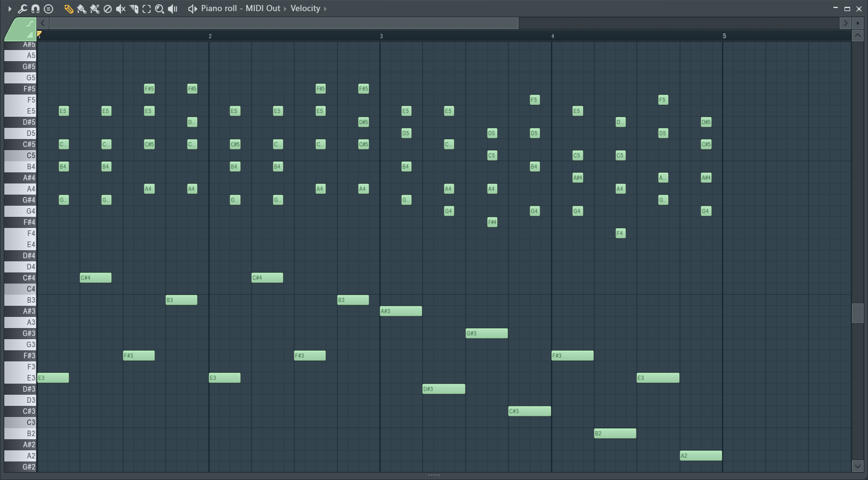Preview the C5 piano key
The height and width of the screenshot is (480, 868).
click(x=20, y=156)
